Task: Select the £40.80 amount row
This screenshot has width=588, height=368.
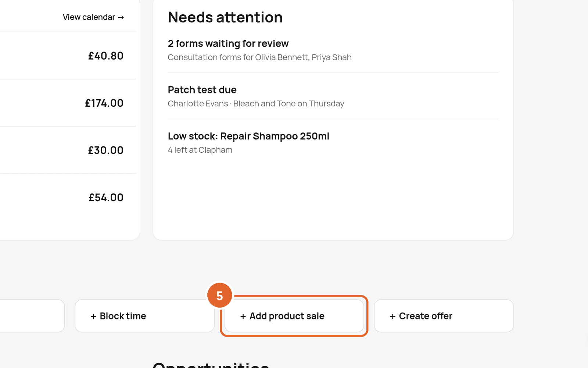Action: pyautogui.click(x=68, y=56)
